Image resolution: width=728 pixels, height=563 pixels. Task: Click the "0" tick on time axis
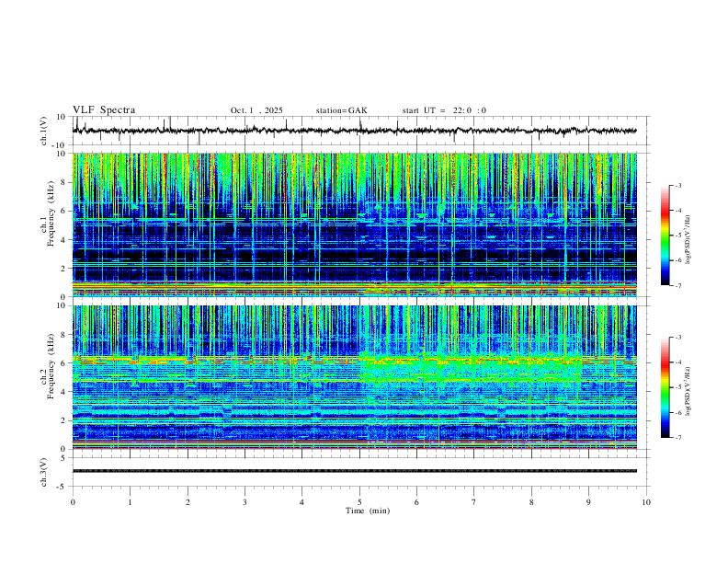73,502
